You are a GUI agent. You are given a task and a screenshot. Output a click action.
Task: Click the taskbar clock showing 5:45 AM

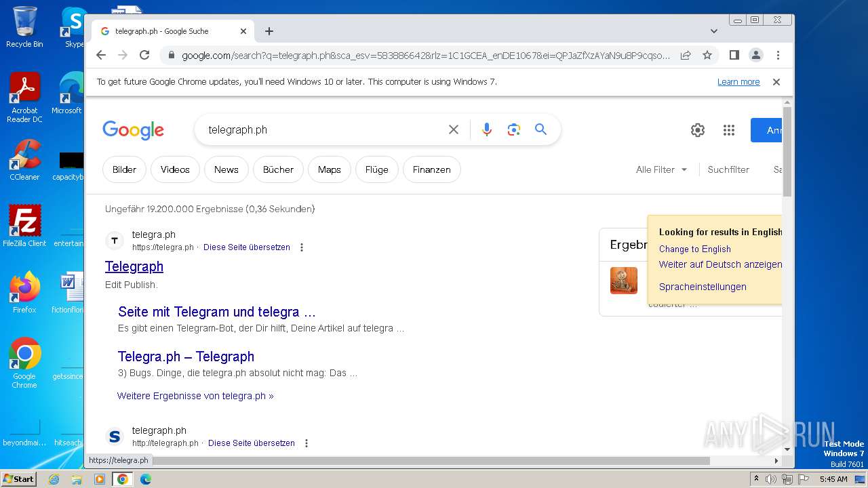point(833,479)
